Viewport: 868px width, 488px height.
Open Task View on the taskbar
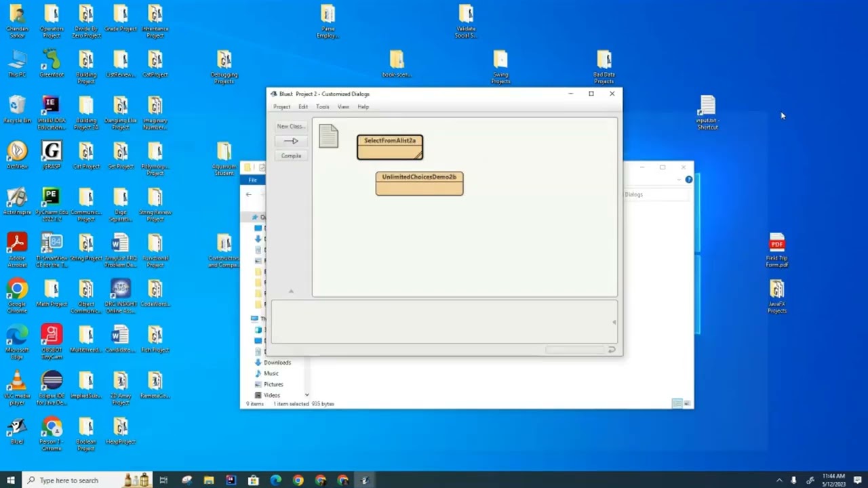coord(163,481)
